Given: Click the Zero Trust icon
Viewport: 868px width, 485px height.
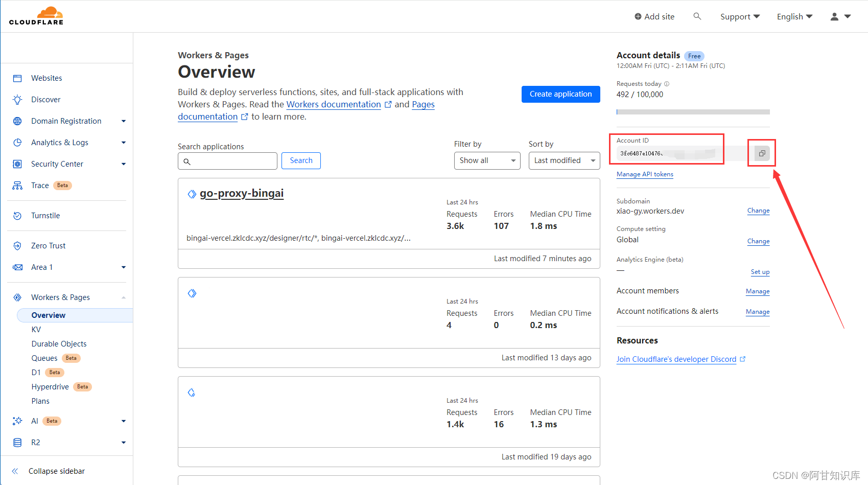Looking at the screenshot, I should pos(17,246).
